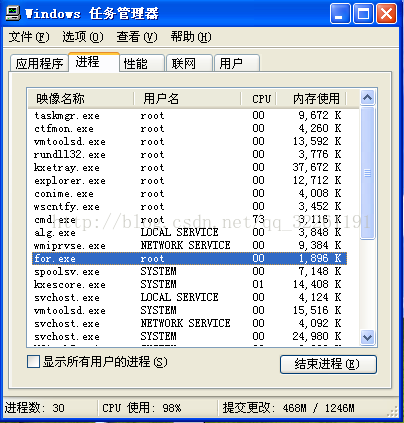Select the ctfmon.exe process row
Screen dimensions: 404x423
click(x=189, y=129)
